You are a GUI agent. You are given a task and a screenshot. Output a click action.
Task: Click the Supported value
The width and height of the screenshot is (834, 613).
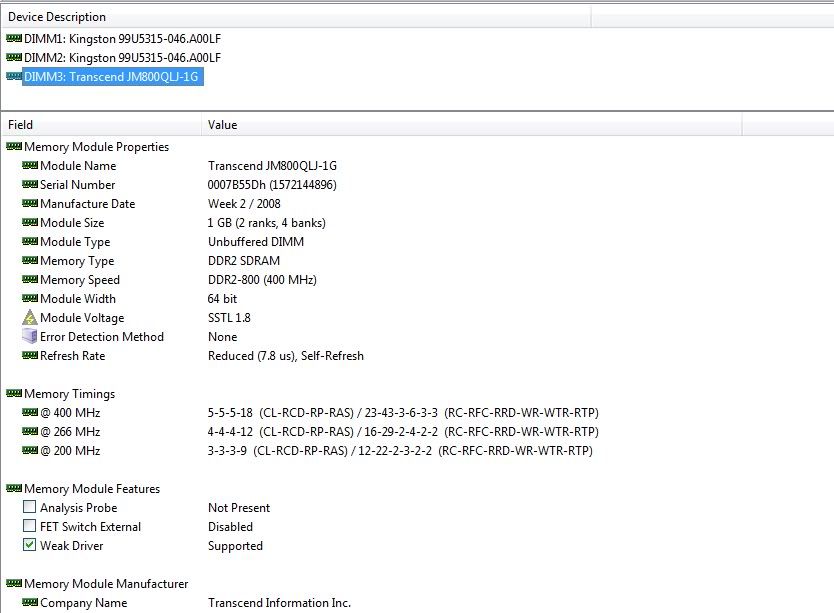[235, 546]
